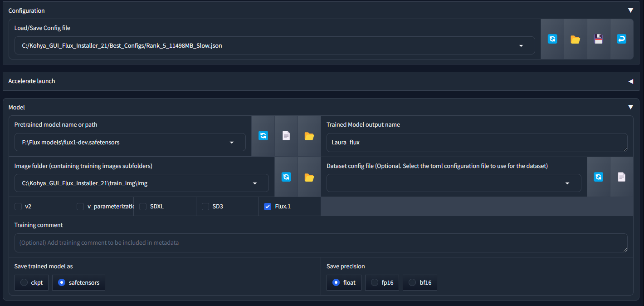Click the Training comment text box
The image size is (644, 306).
pyautogui.click(x=321, y=243)
